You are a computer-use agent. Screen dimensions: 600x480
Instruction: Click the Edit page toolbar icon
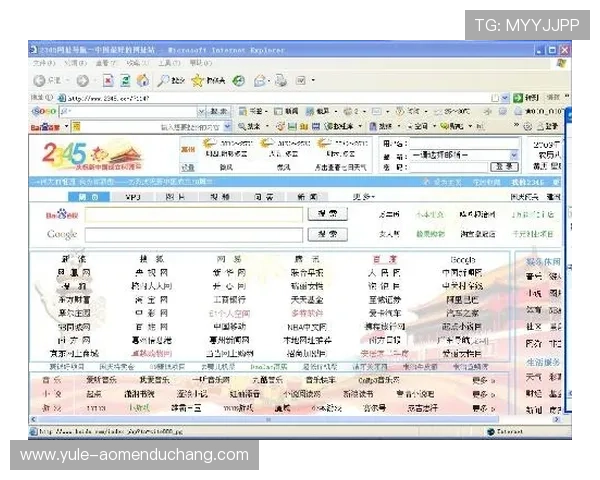pos(301,80)
